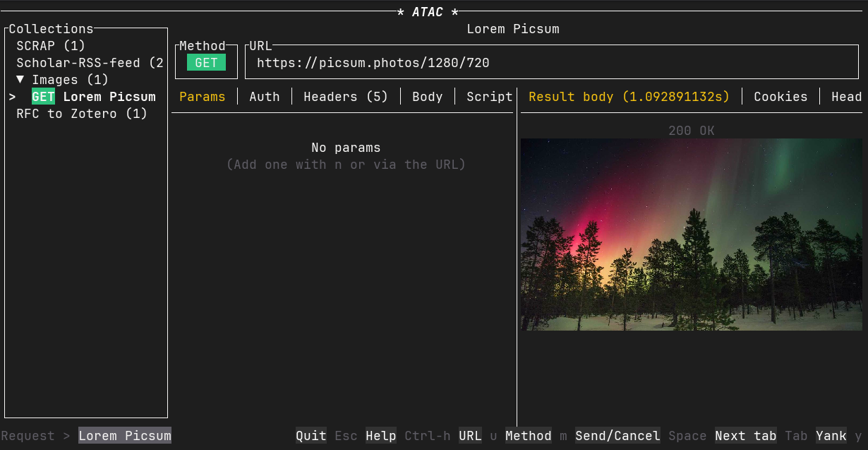This screenshot has width=868, height=450.
Task: Click the No params message
Action: coord(346,148)
